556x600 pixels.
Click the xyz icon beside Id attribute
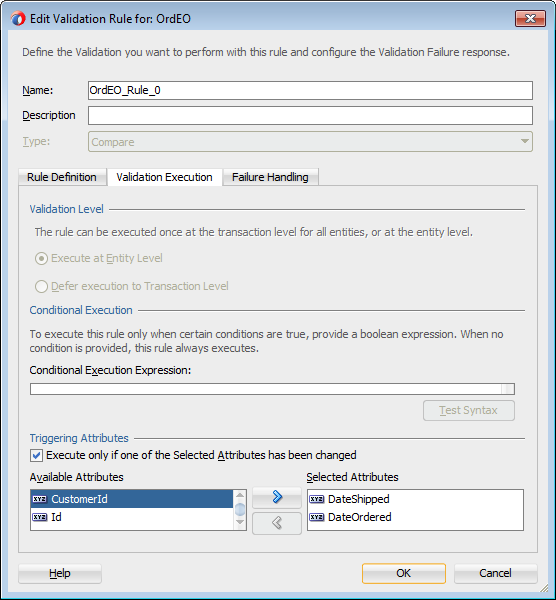coord(39,517)
